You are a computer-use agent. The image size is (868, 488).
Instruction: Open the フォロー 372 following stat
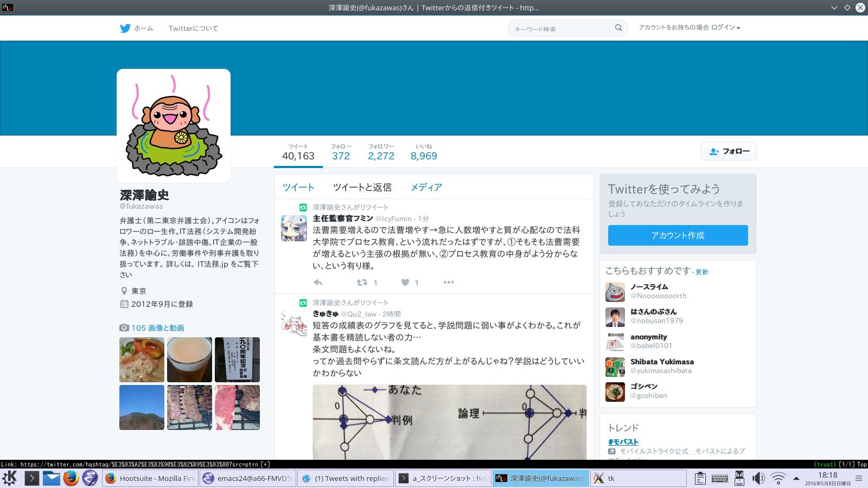(341, 152)
